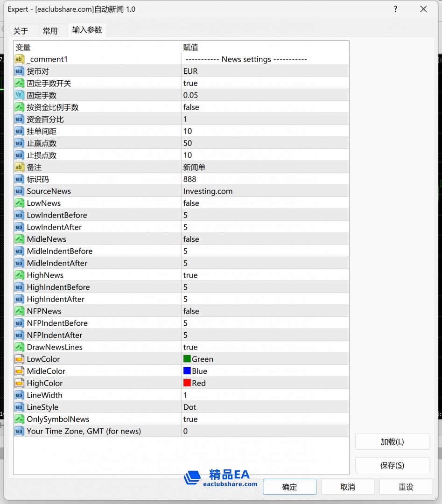This screenshot has width=442, height=504.
Task: Toggle the HighNews value true
Action: [190, 275]
